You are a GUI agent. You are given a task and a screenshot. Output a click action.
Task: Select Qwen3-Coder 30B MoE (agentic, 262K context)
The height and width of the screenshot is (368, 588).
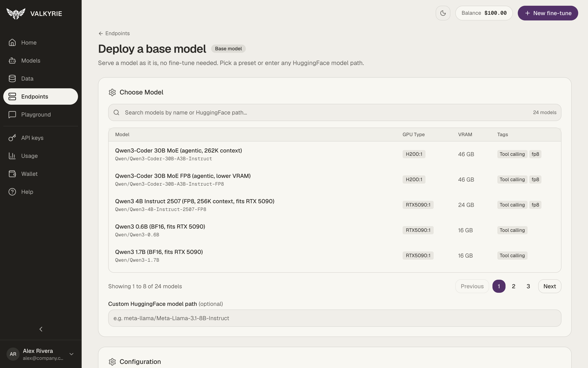(x=335, y=154)
